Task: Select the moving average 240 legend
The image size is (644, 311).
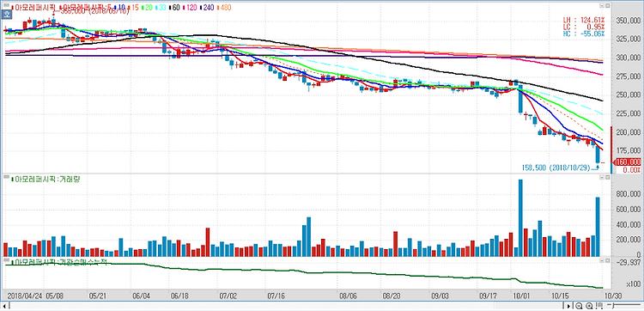Action: (x=207, y=8)
